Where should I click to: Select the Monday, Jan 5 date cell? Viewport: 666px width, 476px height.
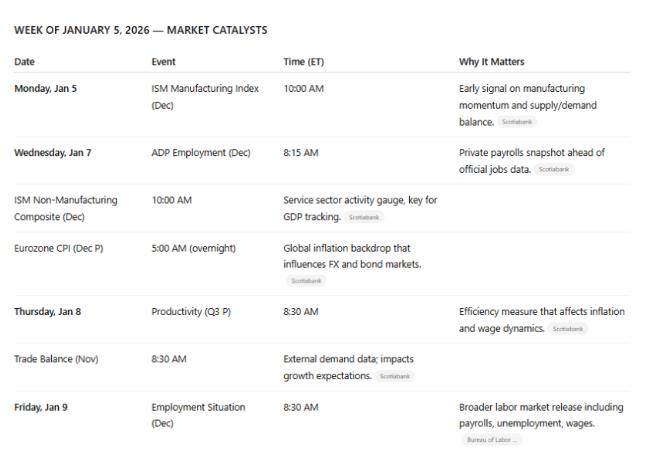(x=45, y=89)
